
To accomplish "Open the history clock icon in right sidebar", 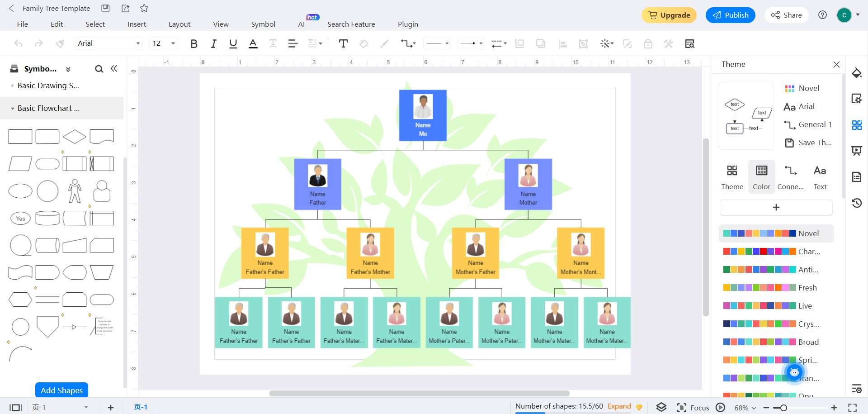I will click(x=857, y=203).
